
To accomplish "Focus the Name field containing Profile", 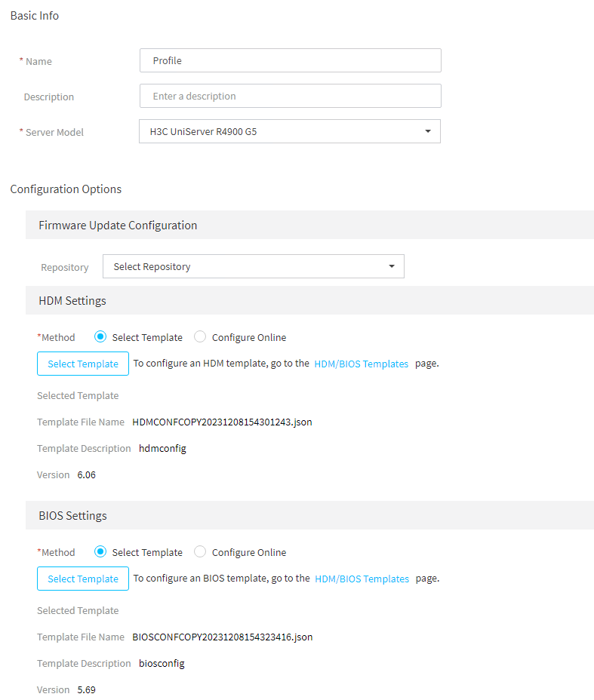I will coord(291,60).
